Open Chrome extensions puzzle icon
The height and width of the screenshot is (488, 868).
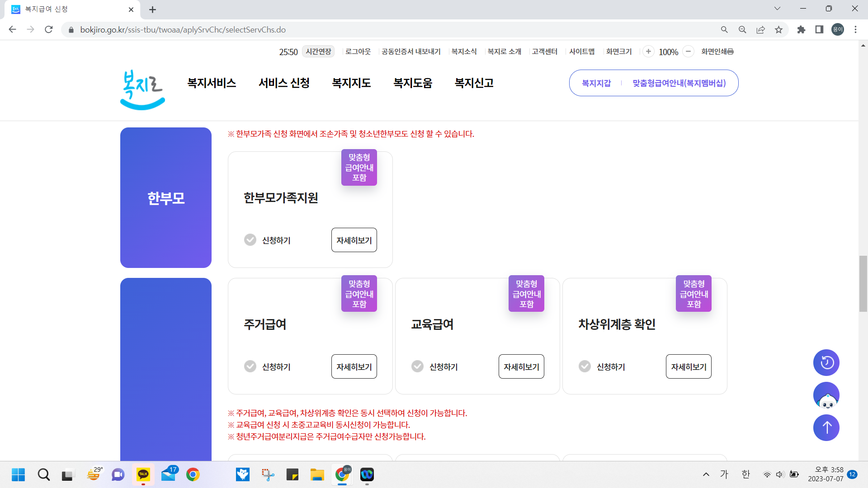(801, 29)
